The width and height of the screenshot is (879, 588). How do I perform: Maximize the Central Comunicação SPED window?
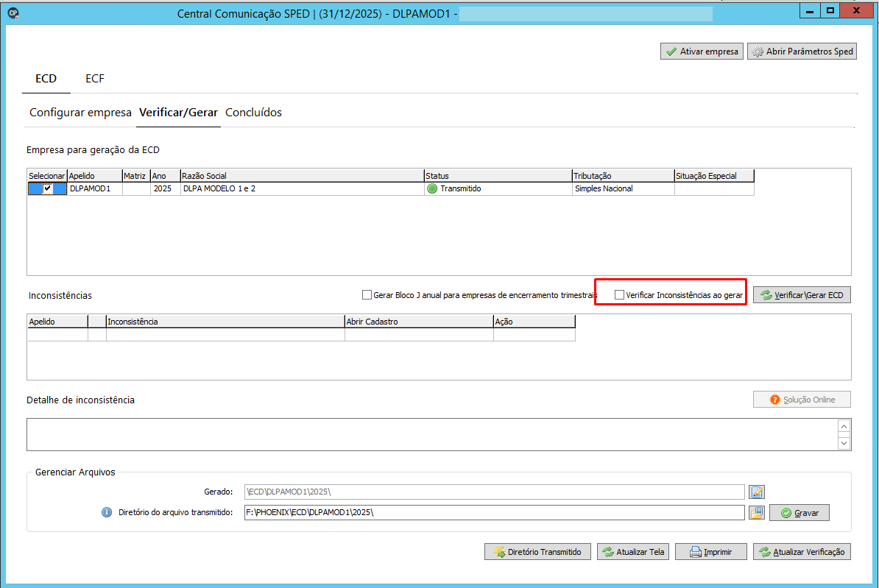pyautogui.click(x=830, y=10)
